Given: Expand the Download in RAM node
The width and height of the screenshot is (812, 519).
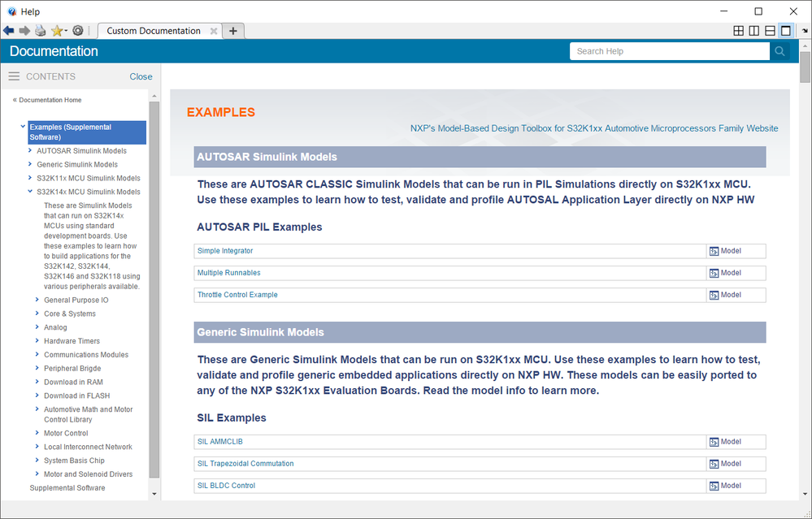Looking at the screenshot, I should tap(37, 382).
